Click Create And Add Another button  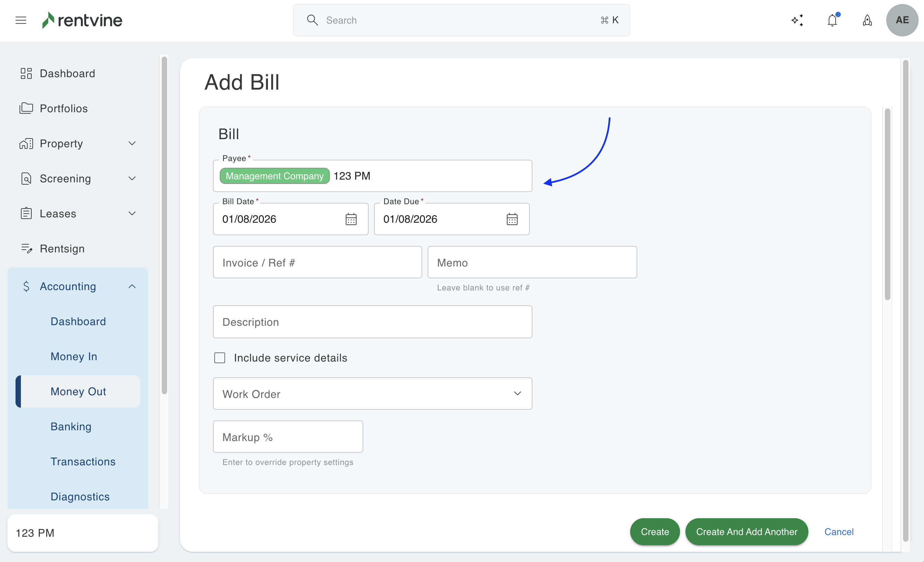(746, 532)
